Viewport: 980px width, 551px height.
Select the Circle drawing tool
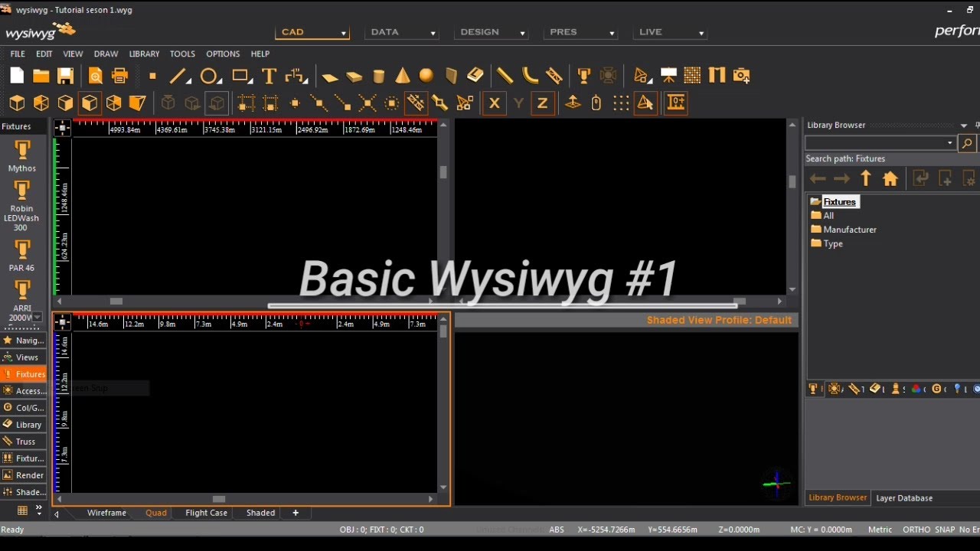click(x=210, y=76)
